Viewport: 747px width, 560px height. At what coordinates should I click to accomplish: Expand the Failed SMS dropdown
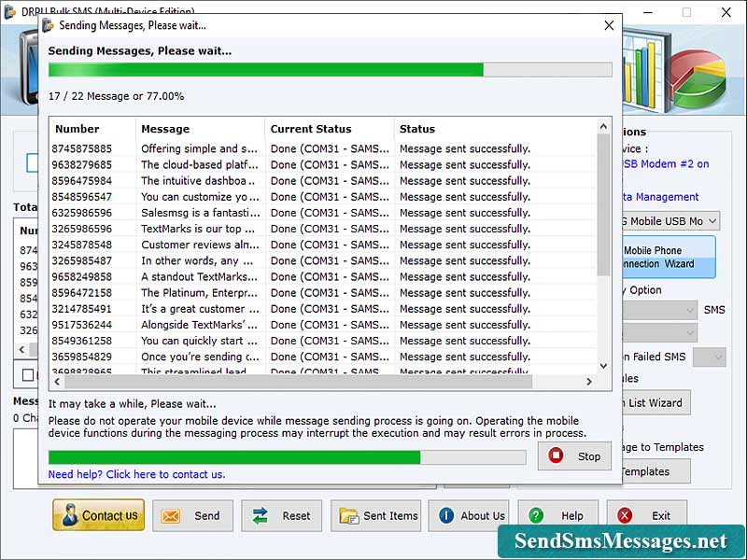[709, 357]
